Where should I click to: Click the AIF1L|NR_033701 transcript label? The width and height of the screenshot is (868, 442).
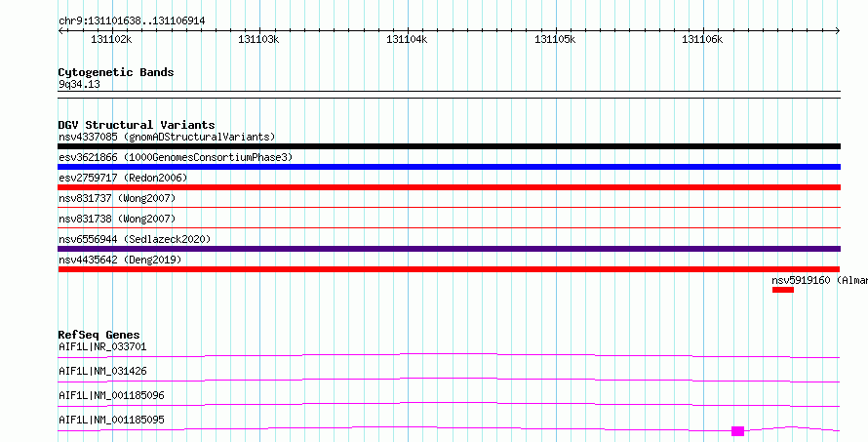coord(102,347)
